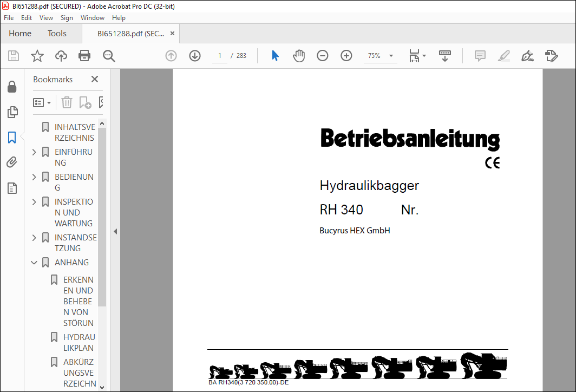Open HYDRAULIKPLAN bookmark
576x392 pixels.
coord(79,342)
